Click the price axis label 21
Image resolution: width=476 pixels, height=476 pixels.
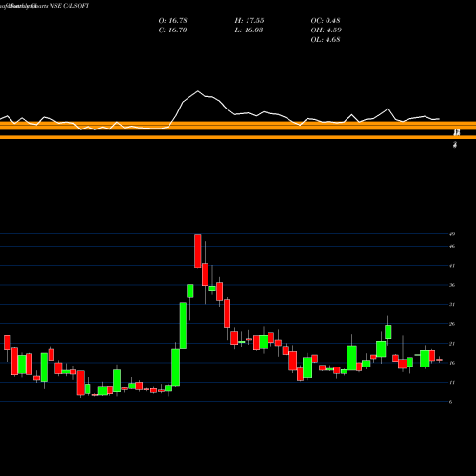point(452,344)
